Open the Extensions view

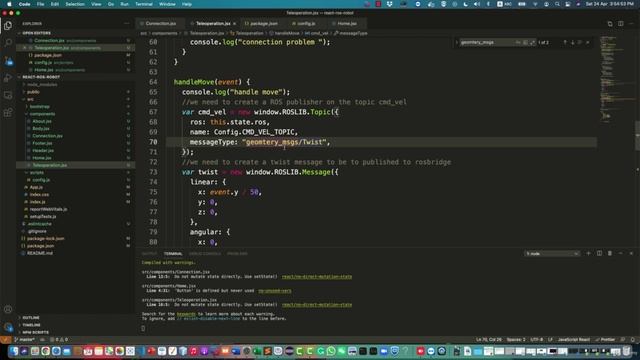point(8,113)
